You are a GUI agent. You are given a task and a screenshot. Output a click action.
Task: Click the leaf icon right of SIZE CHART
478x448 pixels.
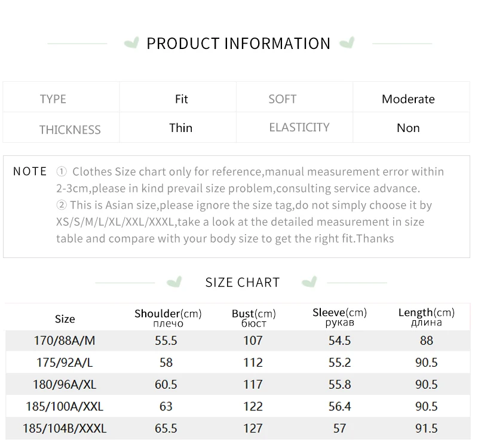pyautogui.click(x=310, y=282)
